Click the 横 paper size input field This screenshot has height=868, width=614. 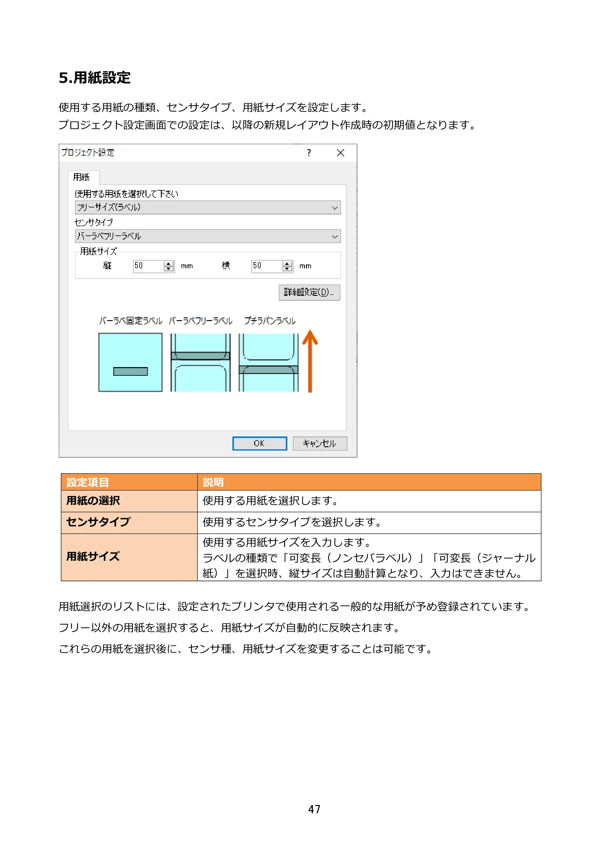[267, 266]
